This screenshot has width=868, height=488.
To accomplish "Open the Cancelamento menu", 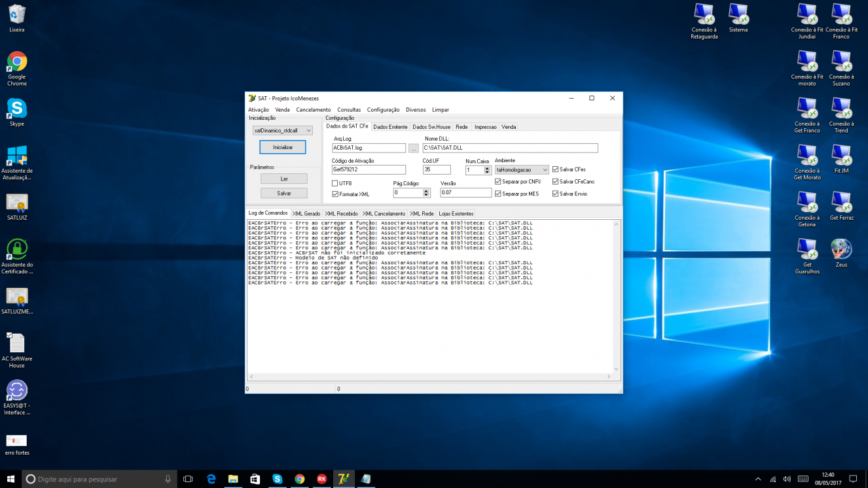I will [x=314, y=110].
